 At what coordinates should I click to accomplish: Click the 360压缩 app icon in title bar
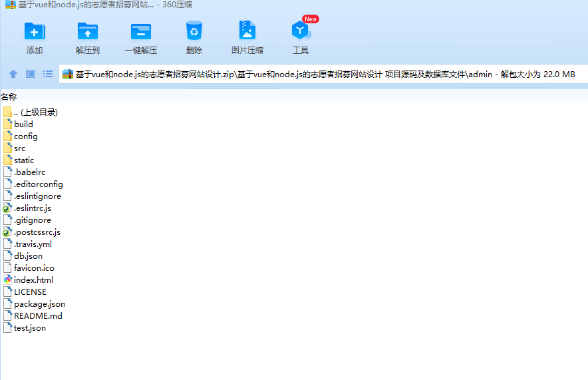(x=10, y=5)
